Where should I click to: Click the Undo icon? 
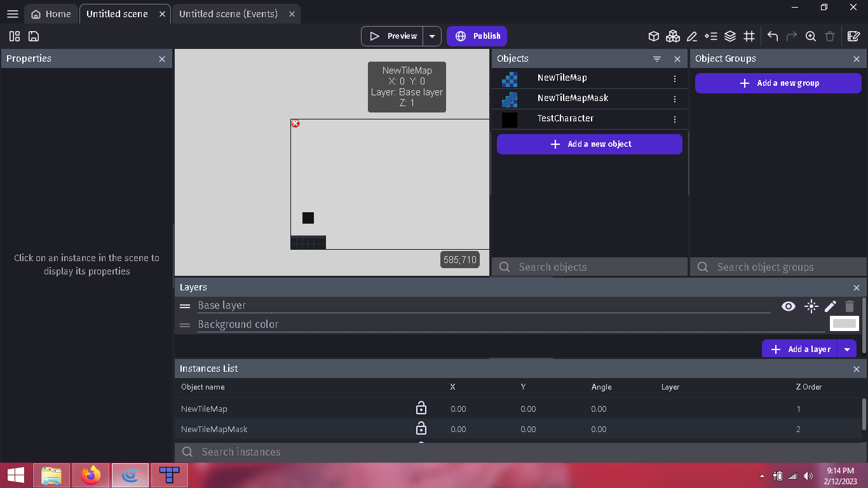coord(772,36)
